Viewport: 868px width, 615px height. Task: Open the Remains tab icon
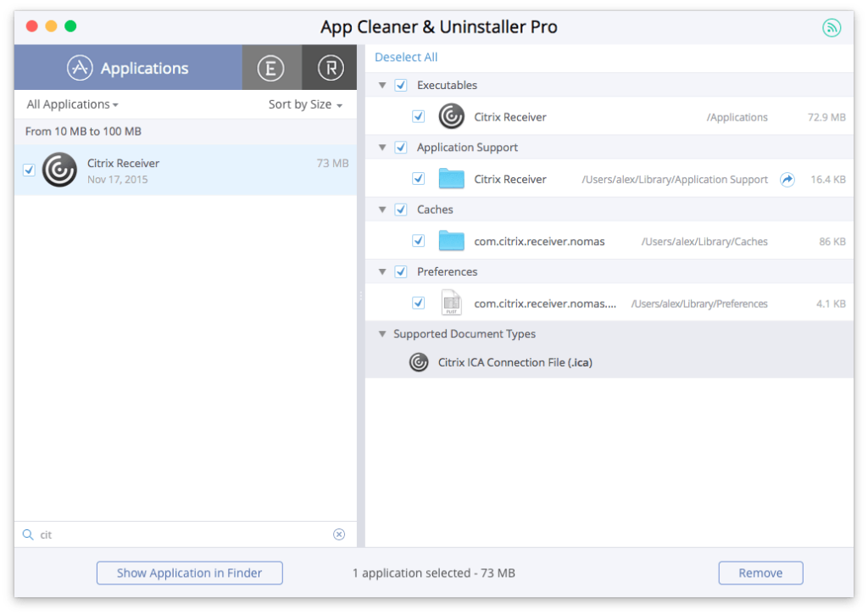(330, 68)
